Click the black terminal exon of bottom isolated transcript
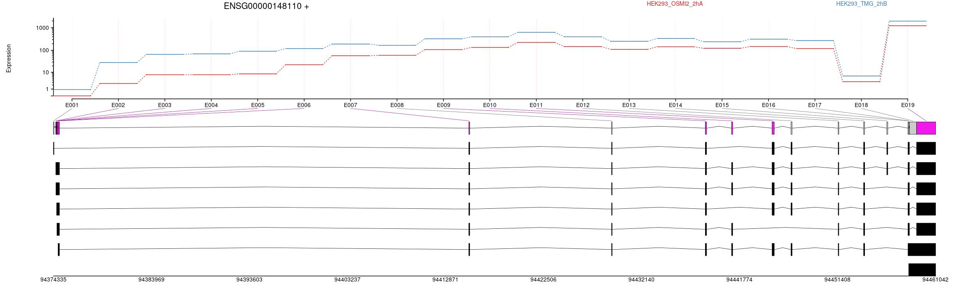 [x=922, y=269]
